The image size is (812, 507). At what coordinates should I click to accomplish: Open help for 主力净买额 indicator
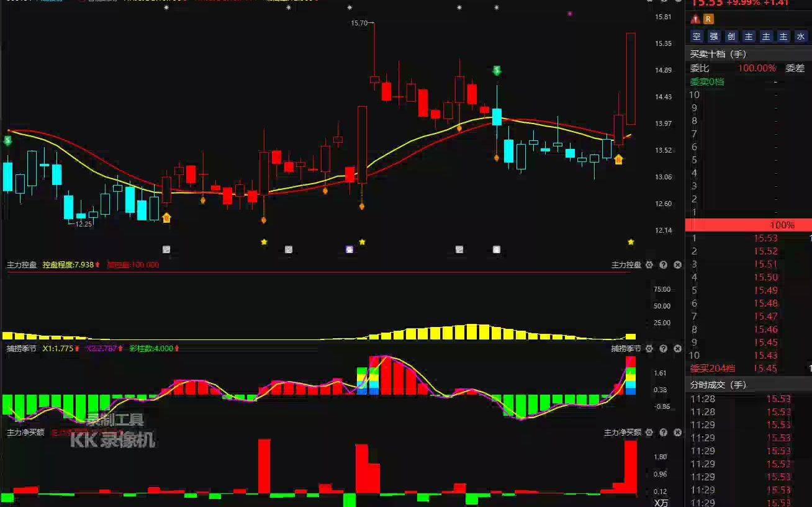pyautogui.click(x=663, y=432)
